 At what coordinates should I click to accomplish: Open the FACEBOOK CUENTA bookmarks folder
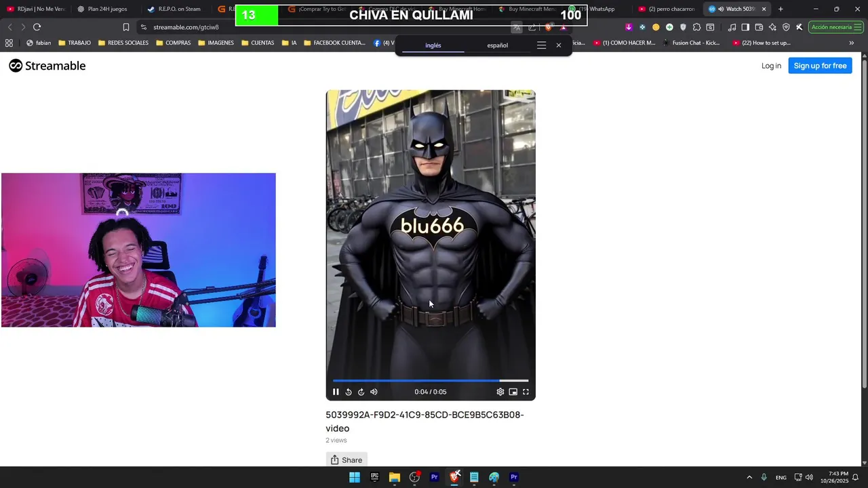point(334,43)
